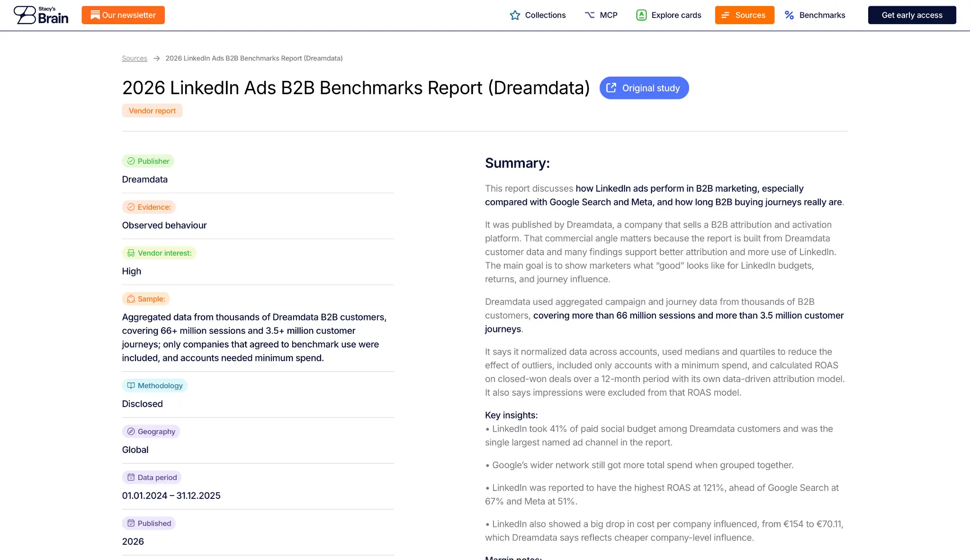Open the Original study link
Viewport: 970px width, 560px height.
tap(644, 88)
